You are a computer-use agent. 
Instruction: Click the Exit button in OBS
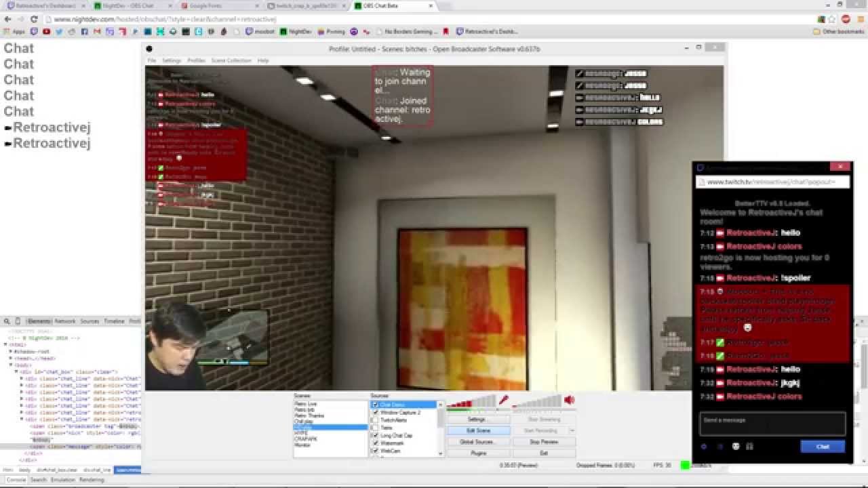(x=544, y=453)
